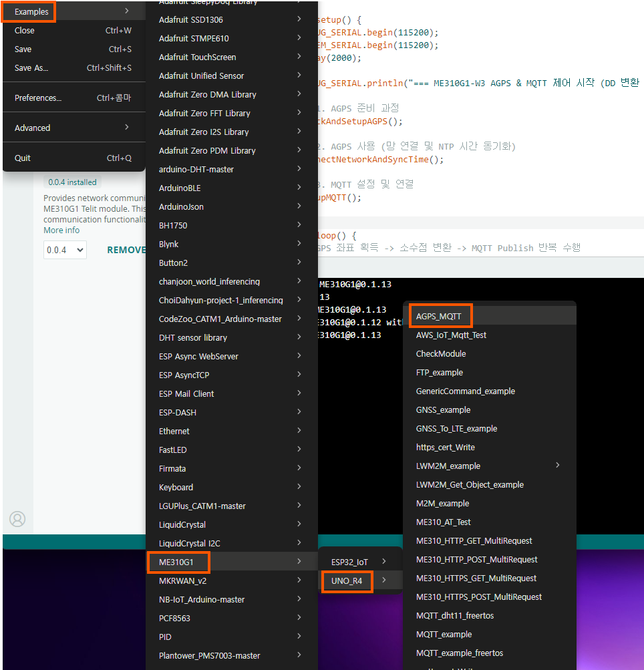
Task: Open the MQTT_dht11_freertos example
Action: pyautogui.click(x=490, y=616)
